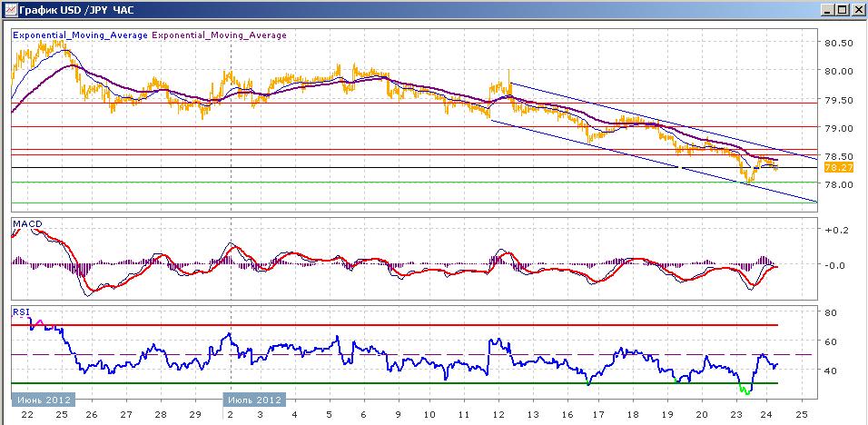Click the 80.50 price axis label
This screenshot has width=868, height=425.
pos(838,43)
